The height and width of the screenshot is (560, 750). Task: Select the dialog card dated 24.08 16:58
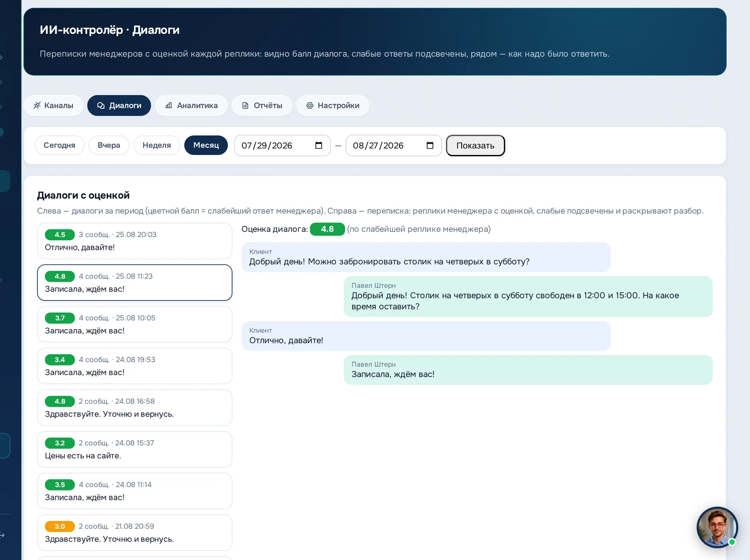(135, 407)
